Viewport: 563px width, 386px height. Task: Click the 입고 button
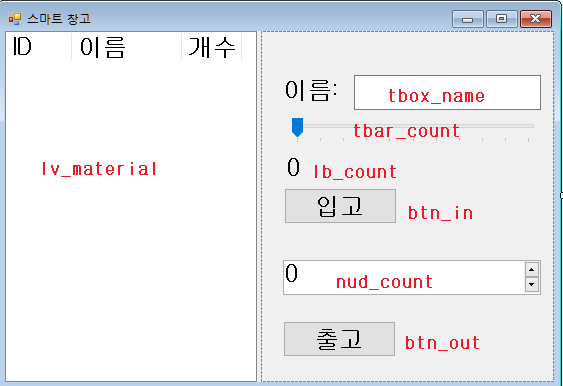[x=340, y=206]
